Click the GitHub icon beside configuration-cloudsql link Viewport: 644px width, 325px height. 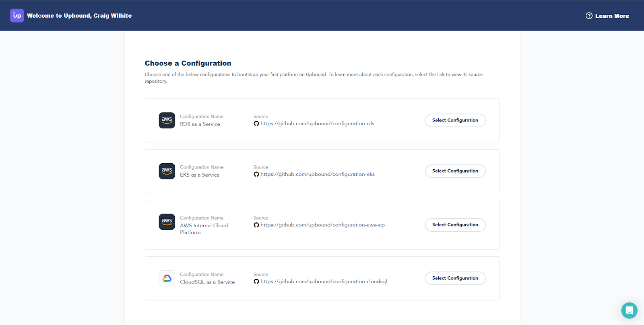(x=256, y=282)
